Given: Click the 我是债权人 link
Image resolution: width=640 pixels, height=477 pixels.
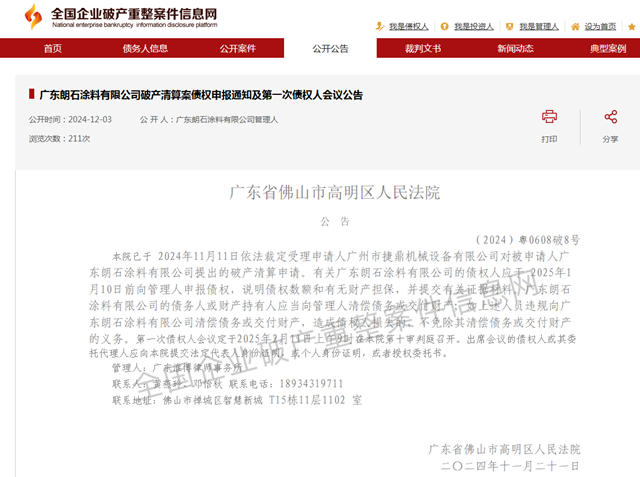Looking at the screenshot, I should (408, 27).
